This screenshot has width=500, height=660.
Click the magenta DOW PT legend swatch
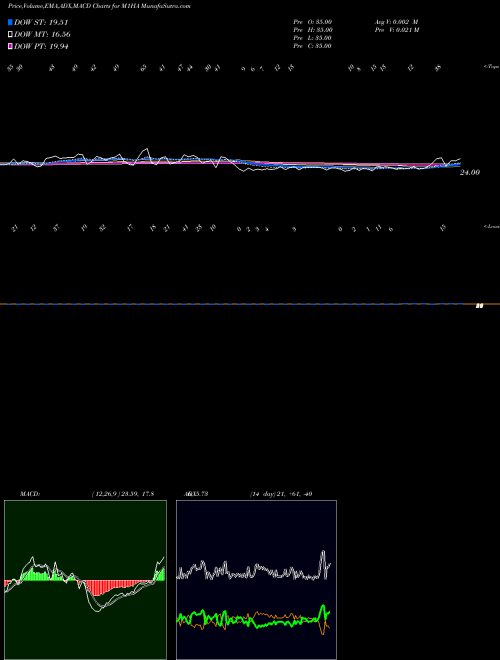(10, 46)
